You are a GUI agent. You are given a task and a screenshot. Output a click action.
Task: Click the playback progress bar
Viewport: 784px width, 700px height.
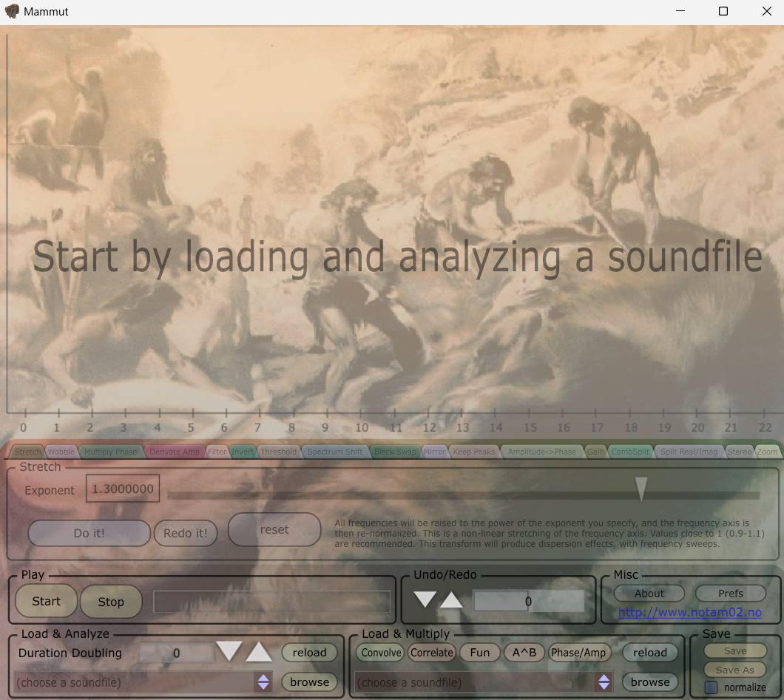pos(271,602)
